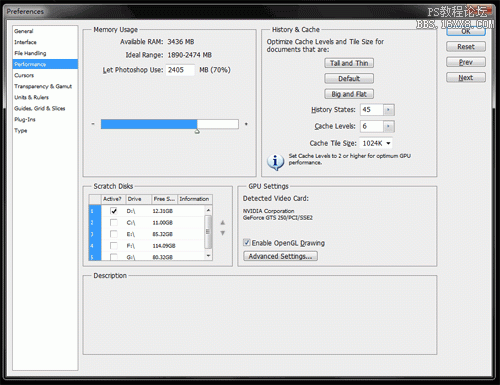Screen dimensions: 500x385
Task: Apply the Default cache preset
Action: (349, 79)
